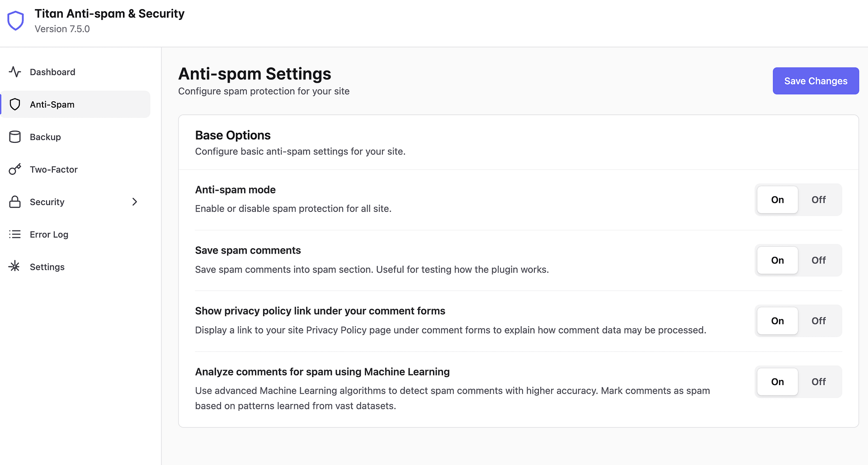Viewport: 868px width, 465px height.
Task: Click the Two-Factor key icon
Action: click(15, 169)
